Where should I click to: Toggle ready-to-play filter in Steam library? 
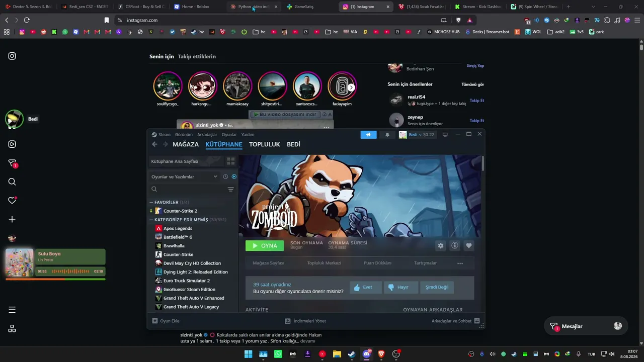(x=234, y=176)
